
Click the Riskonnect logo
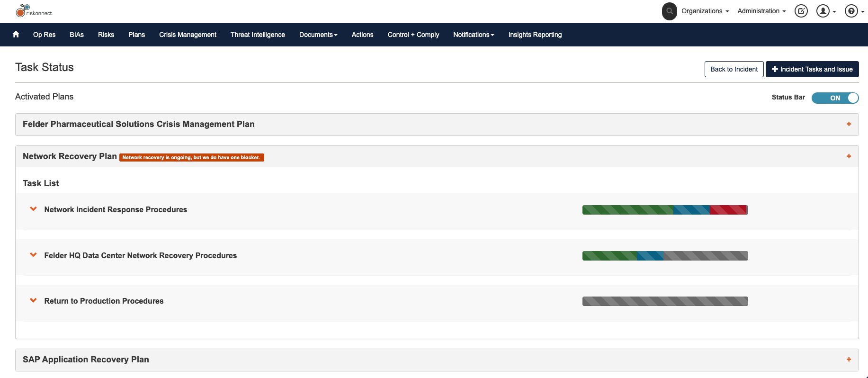click(34, 11)
